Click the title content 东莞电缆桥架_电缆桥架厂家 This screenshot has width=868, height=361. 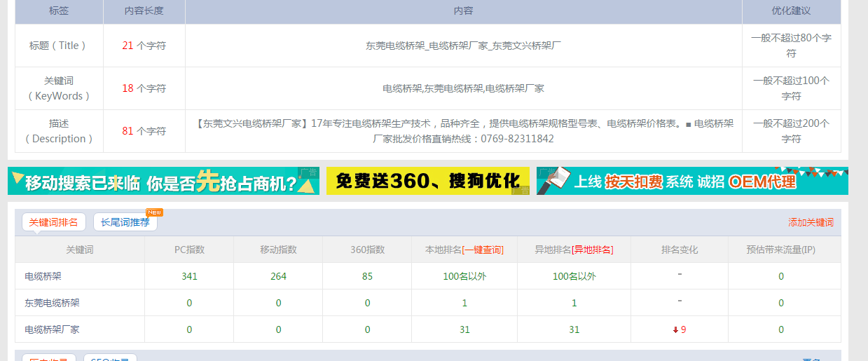pos(463,46)
